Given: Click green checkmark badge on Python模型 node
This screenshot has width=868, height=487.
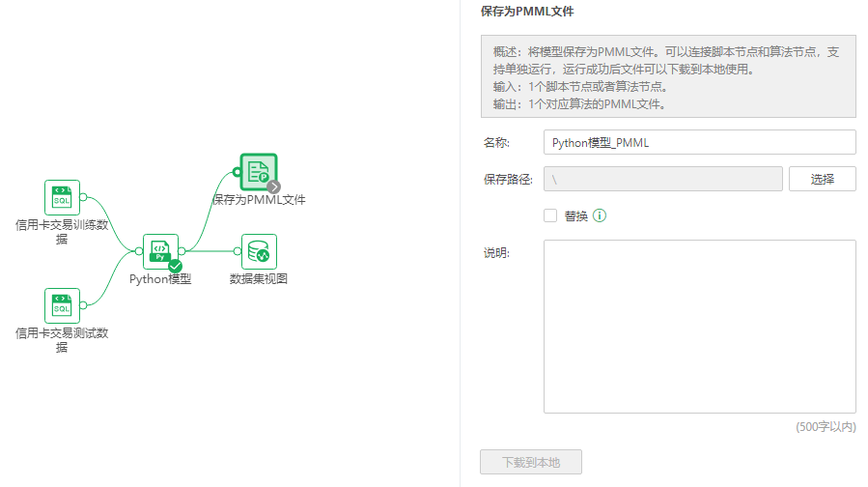Looking at the screenshot, I should click(x=175, y=266).
